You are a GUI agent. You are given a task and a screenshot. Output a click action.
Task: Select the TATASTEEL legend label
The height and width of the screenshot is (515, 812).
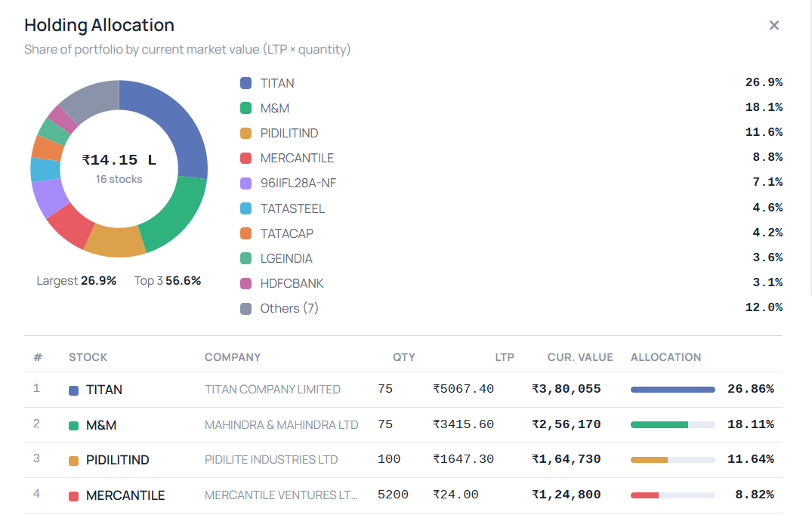(x=292, y=208)
